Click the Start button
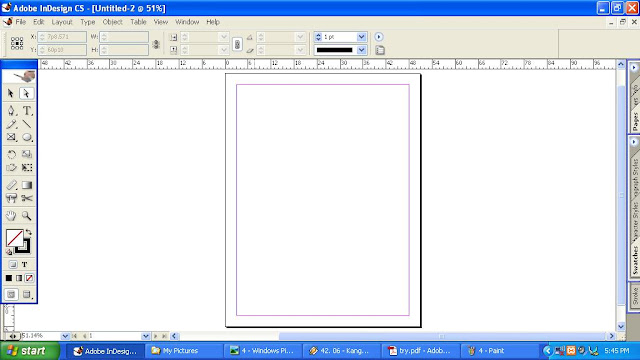 [30, 351]
